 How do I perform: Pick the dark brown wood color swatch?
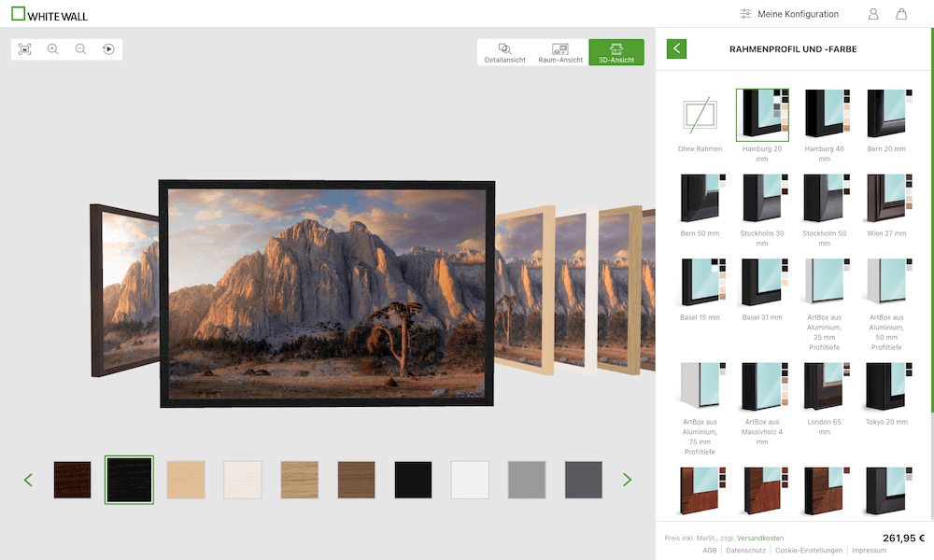pyautogui.click(x=72, y=480)
